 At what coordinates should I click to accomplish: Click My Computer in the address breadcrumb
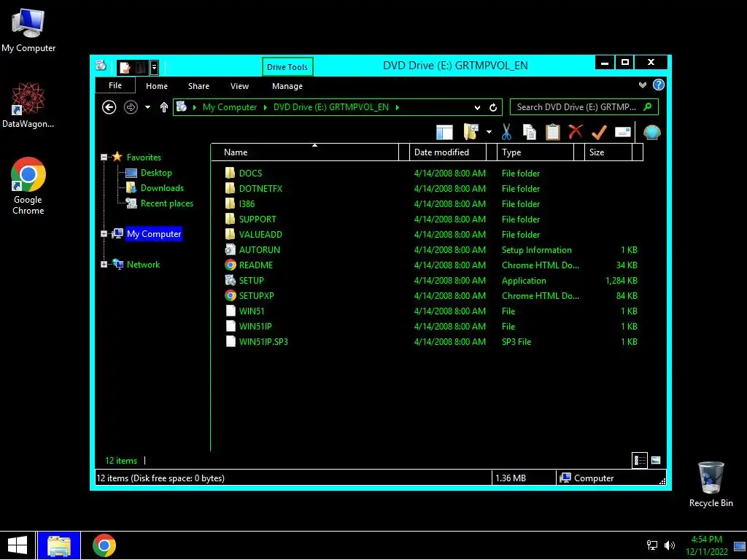coord(230,107)
